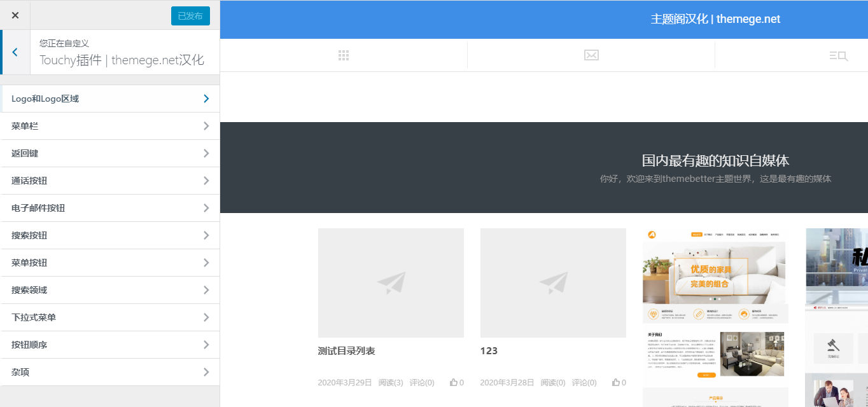868x407 pixels.
Task: Like the 测试目录列表 post thumbs-up
Action: click(457, 383)
